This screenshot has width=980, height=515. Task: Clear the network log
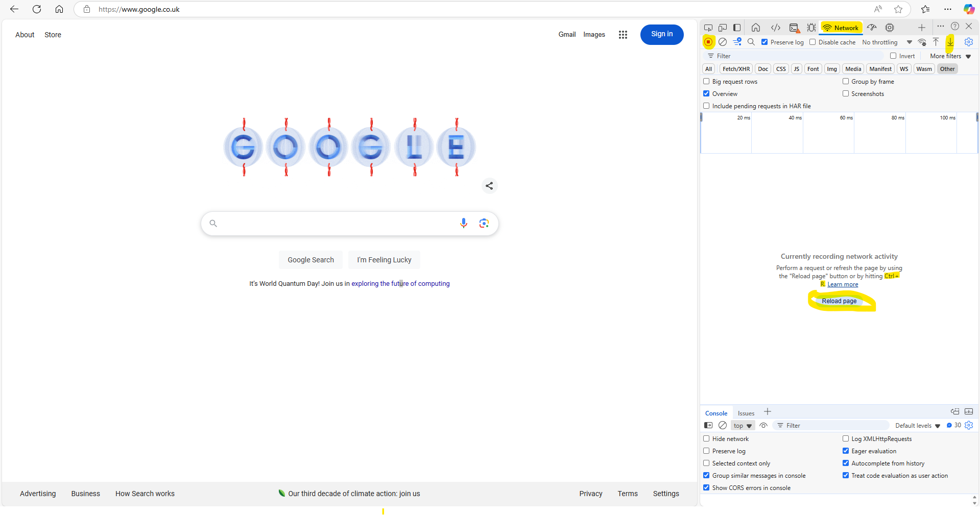click(x=723, y=42)
